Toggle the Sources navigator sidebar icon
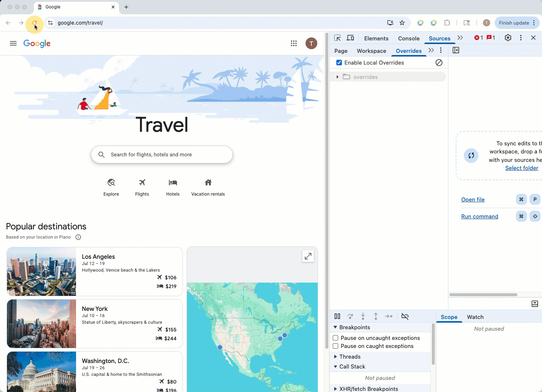Image resolution: width=542 pixels, height=392 pixels. (456, 50)
